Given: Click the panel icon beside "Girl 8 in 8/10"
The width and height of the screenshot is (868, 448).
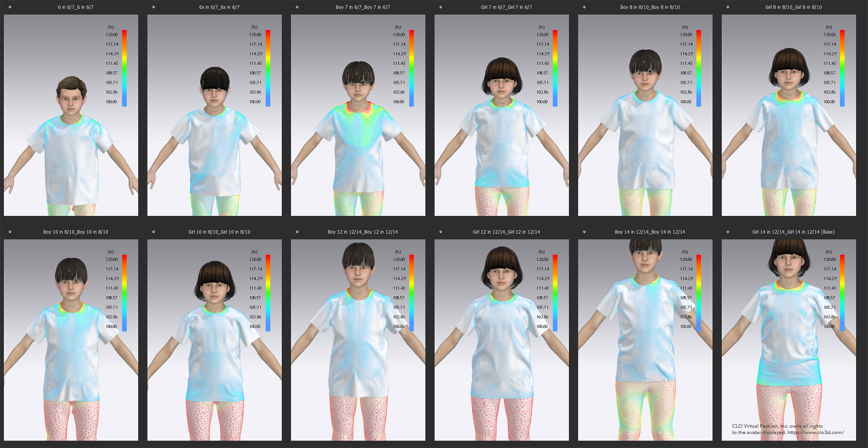Looking at the screenshot, I should [727, 7].
